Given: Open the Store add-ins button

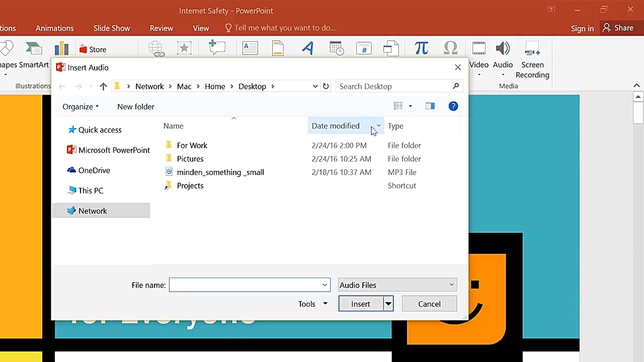Looking at the screenshot, I should tap(93, 49).
